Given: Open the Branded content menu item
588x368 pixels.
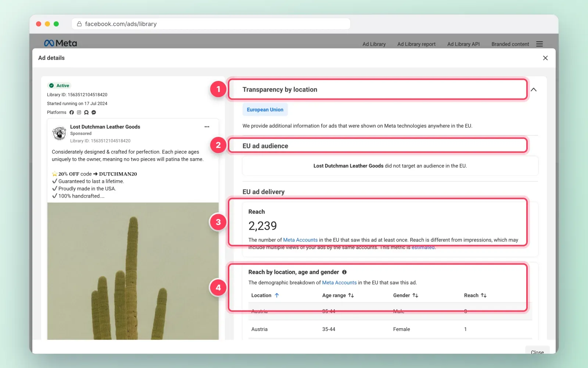Looking at the screenshot, I should point(510,44).
